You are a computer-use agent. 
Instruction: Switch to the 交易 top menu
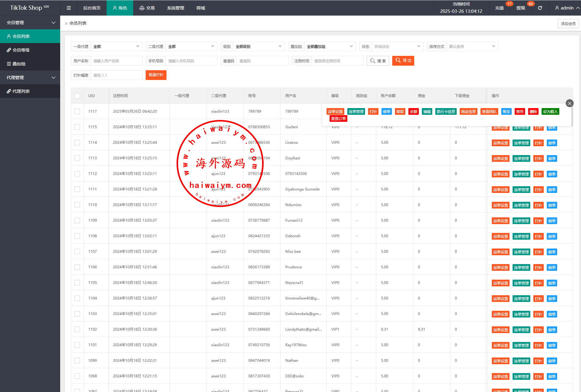coord(147,8)
